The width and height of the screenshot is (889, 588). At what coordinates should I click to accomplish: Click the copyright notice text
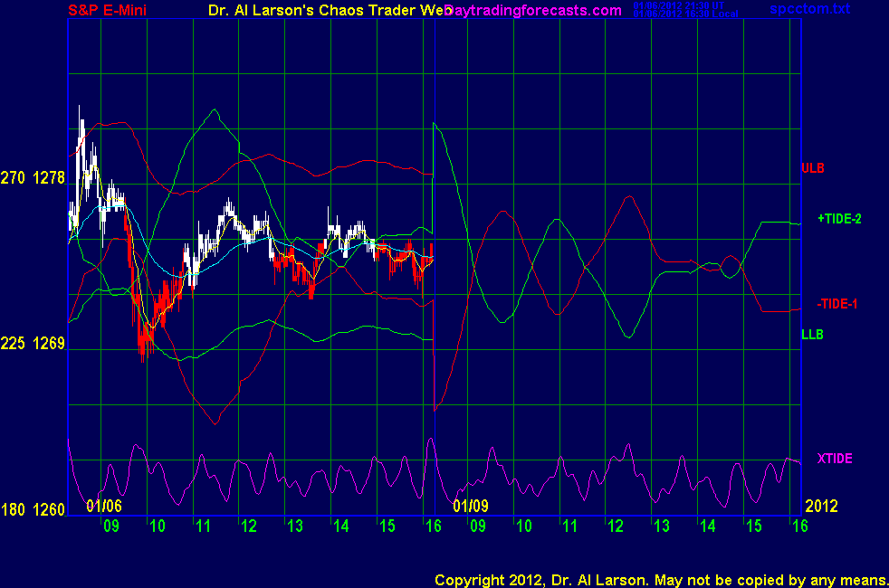coord(660,579)
